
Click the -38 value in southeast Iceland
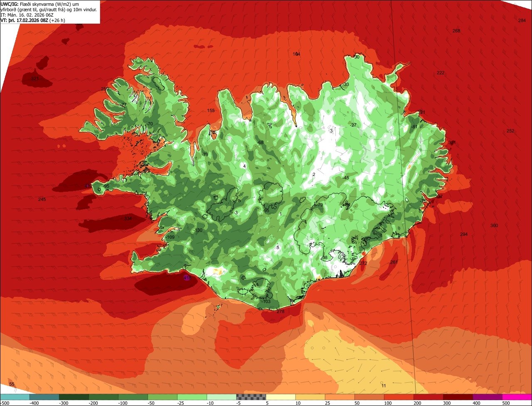[x=324, y=257]
